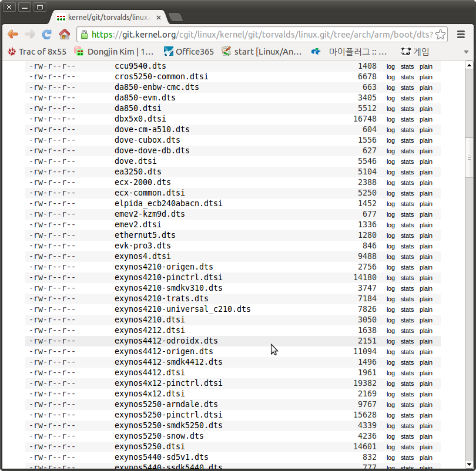
Task: Click the HTTPS padlock icon in the address bar
Action: [x=82, y=35]
